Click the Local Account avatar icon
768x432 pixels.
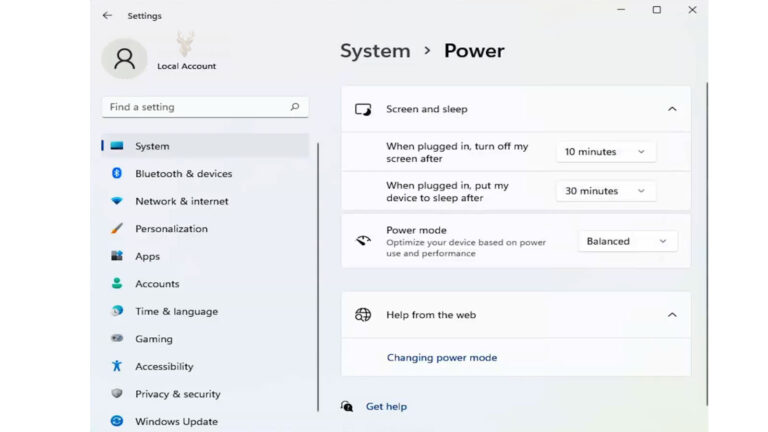point(124,59)
